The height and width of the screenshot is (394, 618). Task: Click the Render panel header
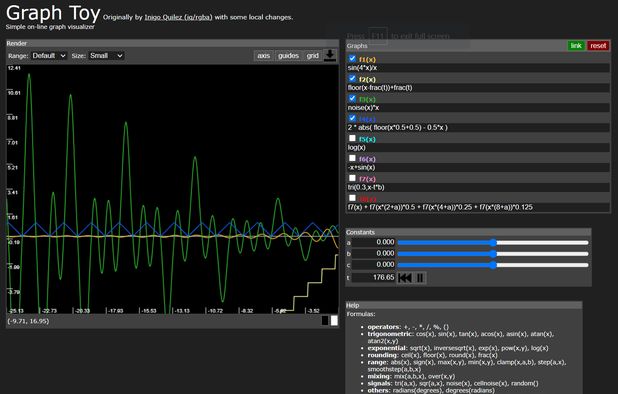click(172, 43)
